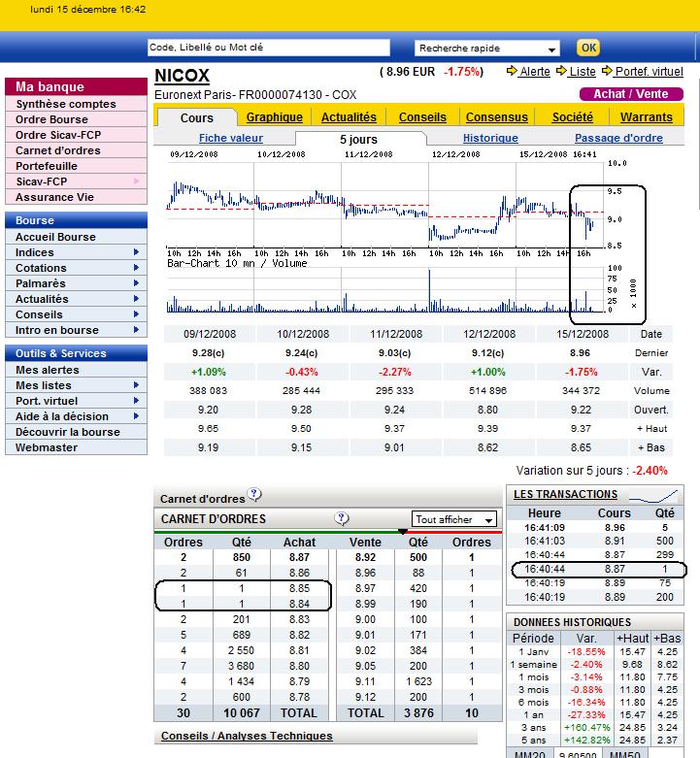Open the Alerte link
The image size is (700, 758).
pyautogui.click(x=535, y=72)
